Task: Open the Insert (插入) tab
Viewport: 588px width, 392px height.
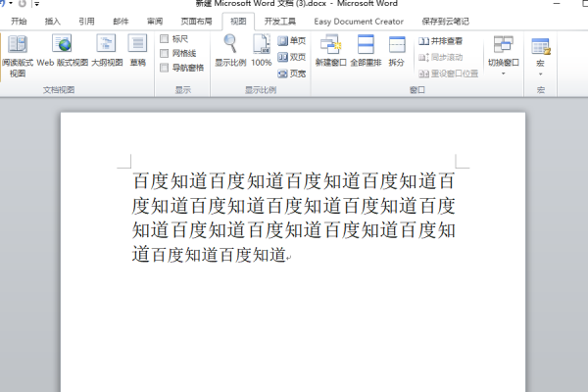Action: coord(53,22)
